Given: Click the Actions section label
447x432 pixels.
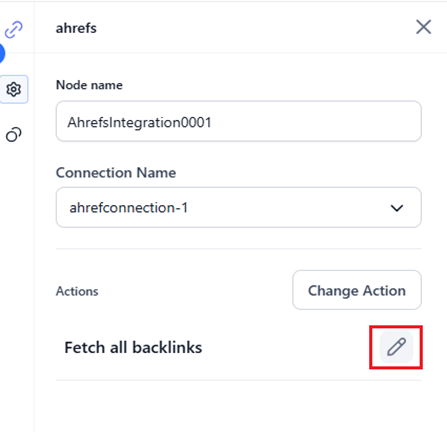Looking at the screenshot, I should (x=77, y=291).
